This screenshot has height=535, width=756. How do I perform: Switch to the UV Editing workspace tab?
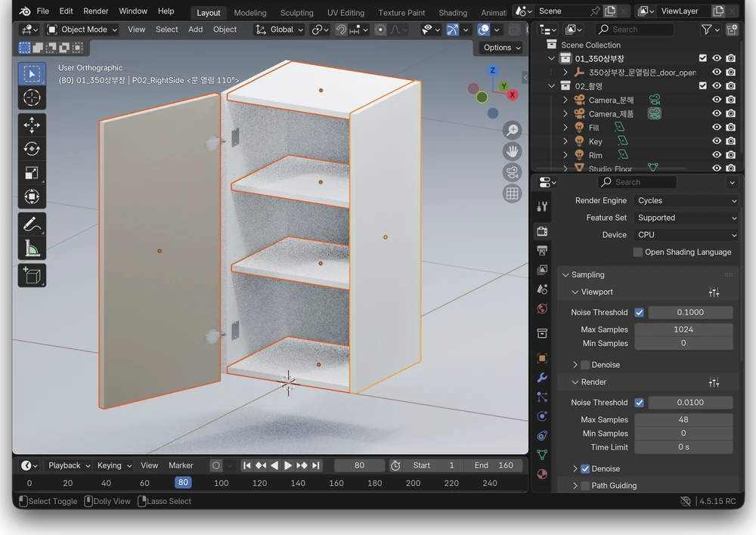tap(346, 13)
